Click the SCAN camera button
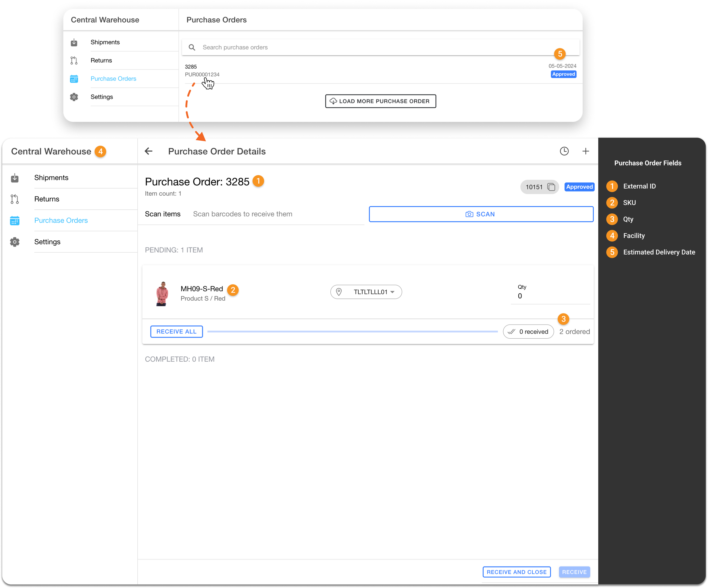This screenshot has height=588, width=708. (481, 214)
